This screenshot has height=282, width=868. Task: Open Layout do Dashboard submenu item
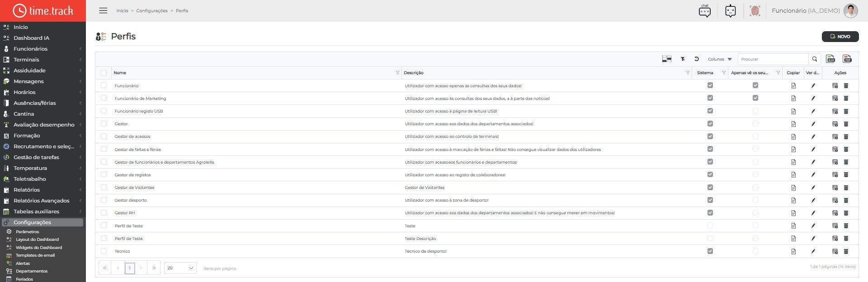(37, 240)
